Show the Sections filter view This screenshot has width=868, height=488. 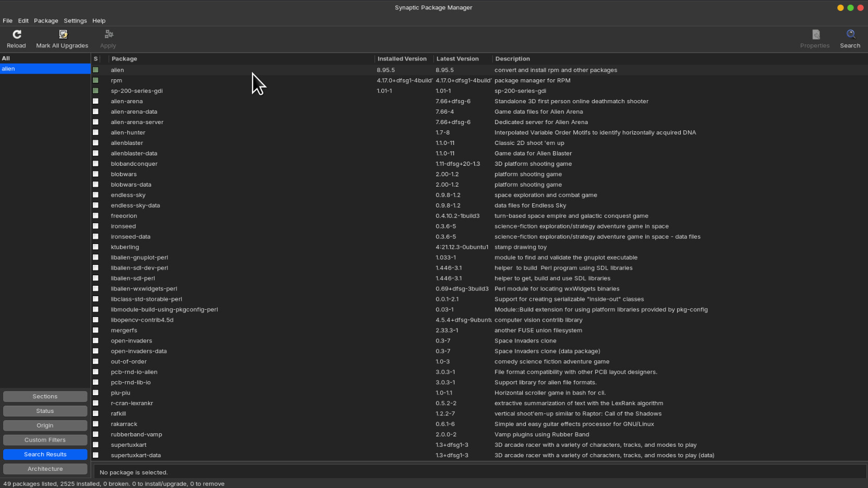click(x=45, y=396)
